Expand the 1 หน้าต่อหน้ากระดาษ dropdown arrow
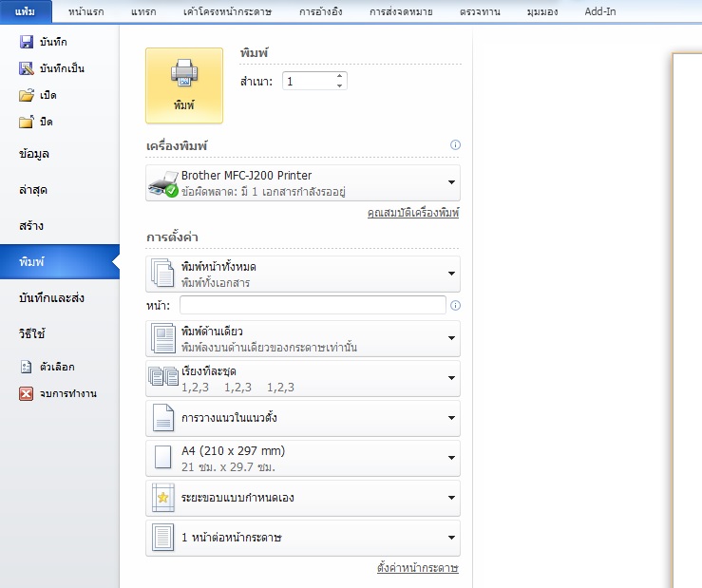 451,538
